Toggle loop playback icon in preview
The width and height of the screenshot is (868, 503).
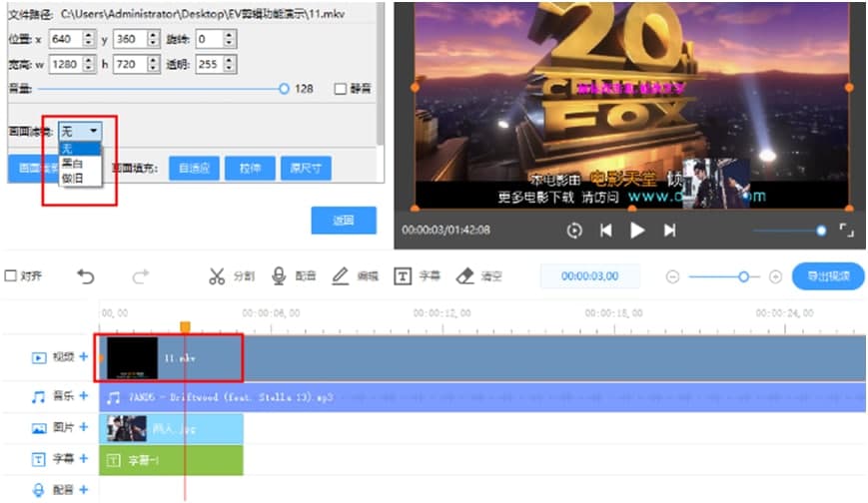[574, 231]
